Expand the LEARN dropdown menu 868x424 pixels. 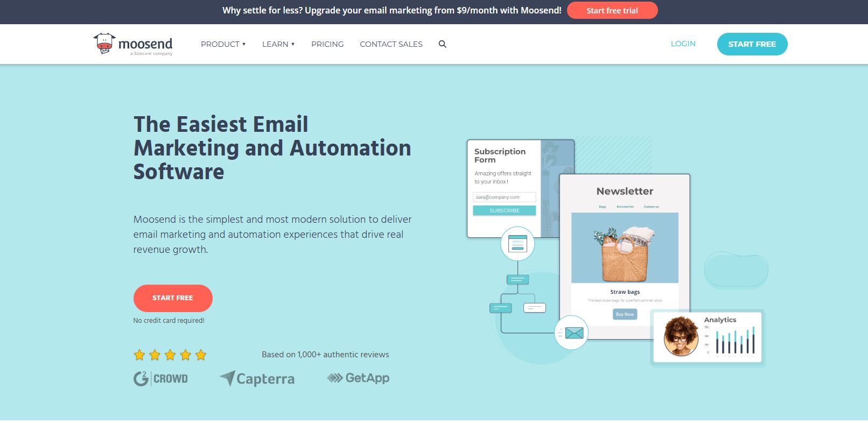(278, 44)
